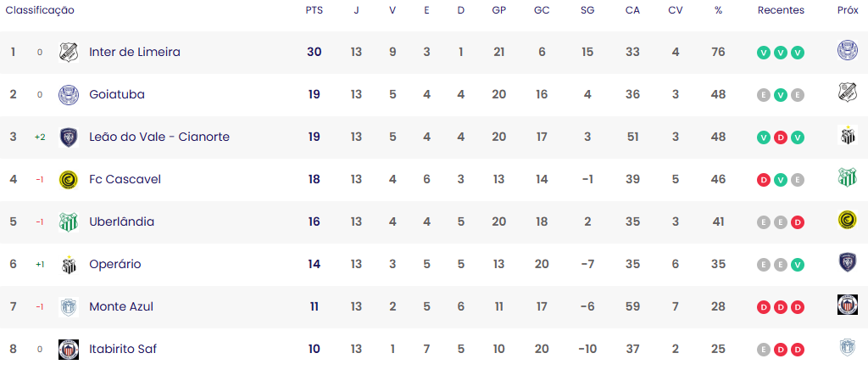Click the Itabirito Saf team crest
The height and width of the screenshot is (370, 868).
pos(69,349)
